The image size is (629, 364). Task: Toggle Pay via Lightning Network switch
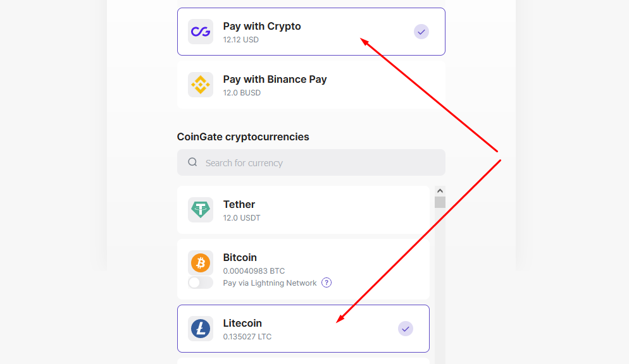[x=201, y=282]
